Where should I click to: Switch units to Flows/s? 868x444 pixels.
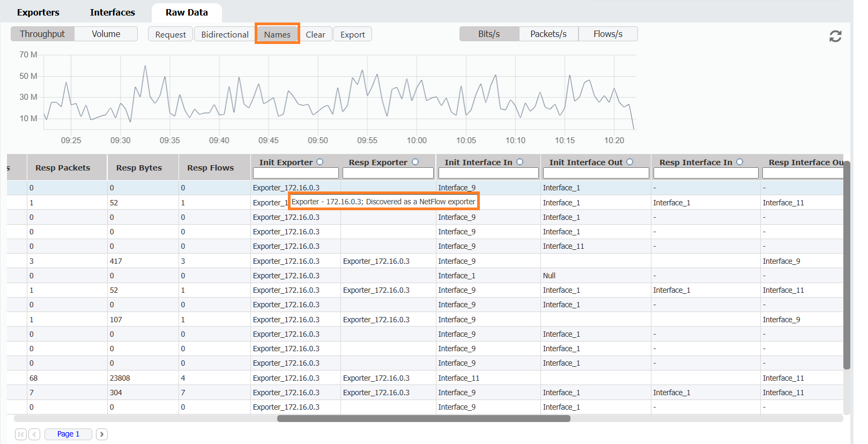(607, 34)
